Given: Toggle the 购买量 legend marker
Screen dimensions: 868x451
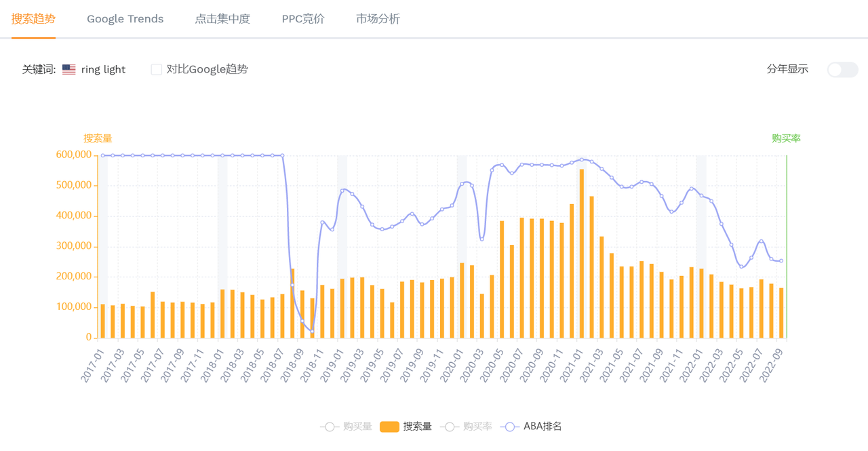Looking at the screenshot, I should [x=330, y=427].
